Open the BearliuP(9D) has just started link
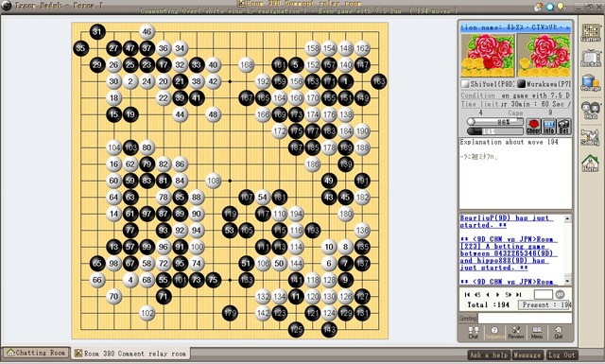This screenshot has width=605, height=364. 507,221
